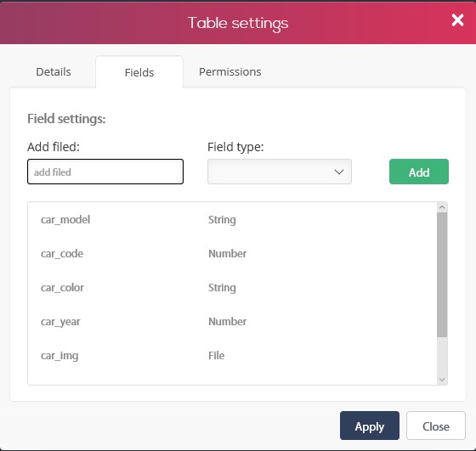476x451 pixels.
Task: Focus the add filed text input
Action: click(x=105, y=172)
